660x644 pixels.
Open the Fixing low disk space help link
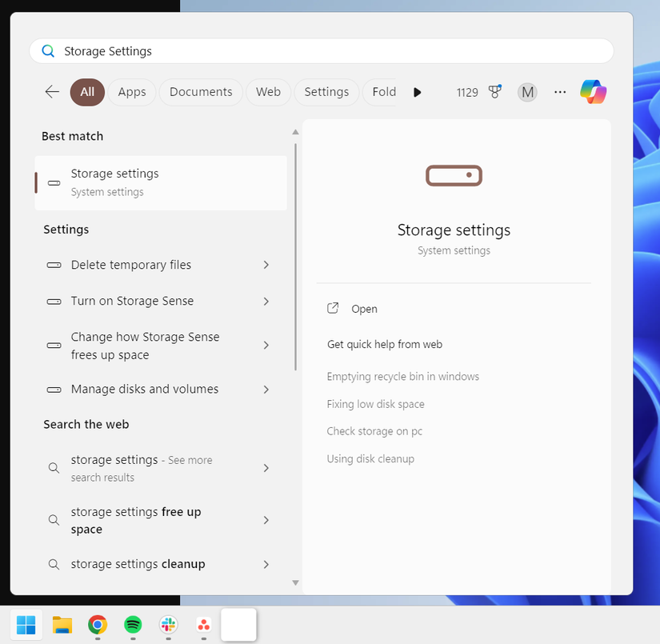coord(375,404)
